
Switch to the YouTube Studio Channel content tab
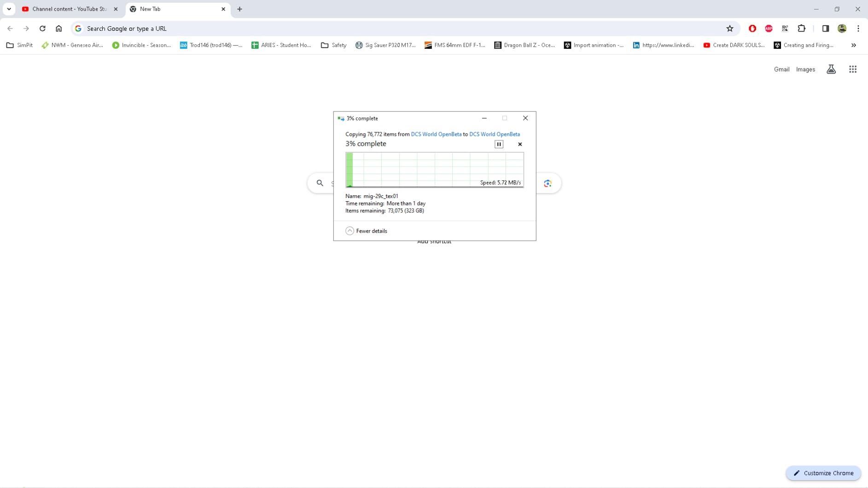70,9
